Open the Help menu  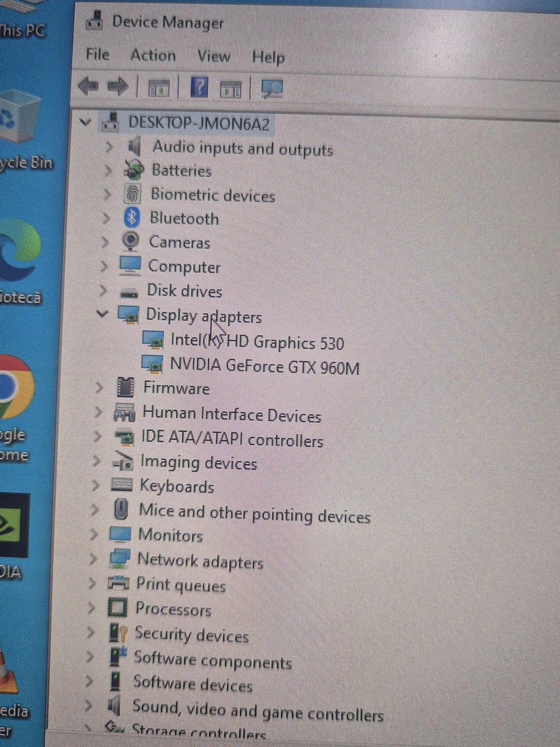pos(268,58)
